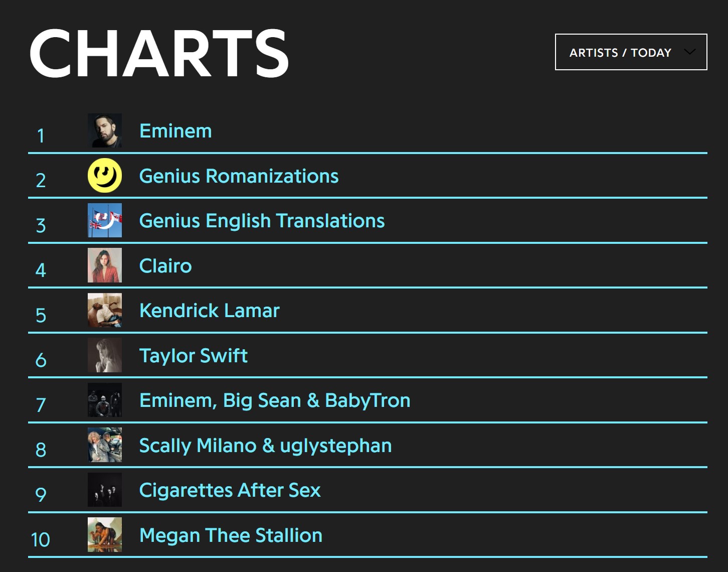Screen dimensions: 728x572
Task: Click the Scally Milano & uglystephan thumbnail
Action: coord(105,445)
